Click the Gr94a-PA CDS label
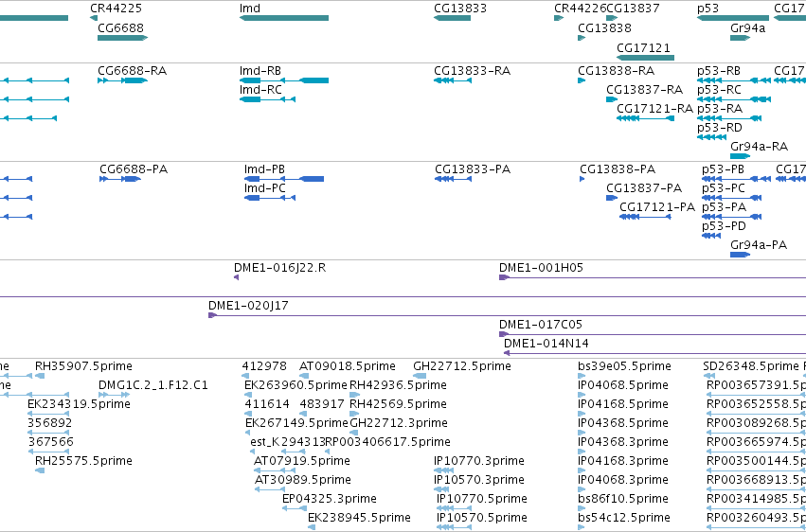This screenshot has width=806, height=532. (759, 245)
